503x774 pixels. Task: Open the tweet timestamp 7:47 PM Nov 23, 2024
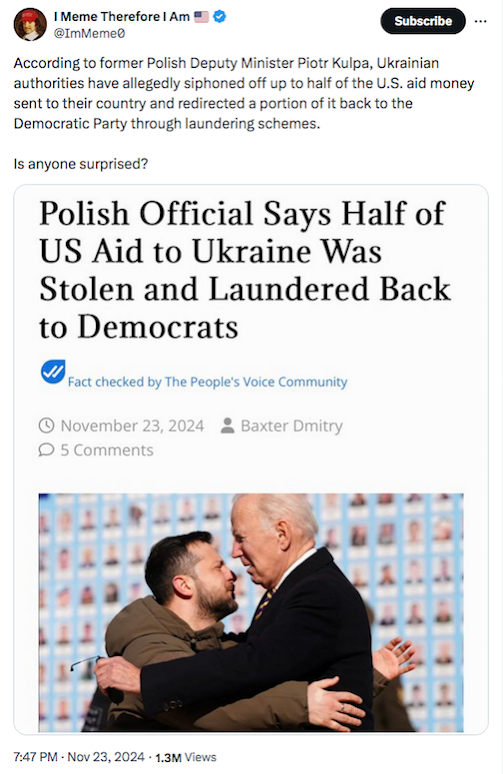coord(79,757)
